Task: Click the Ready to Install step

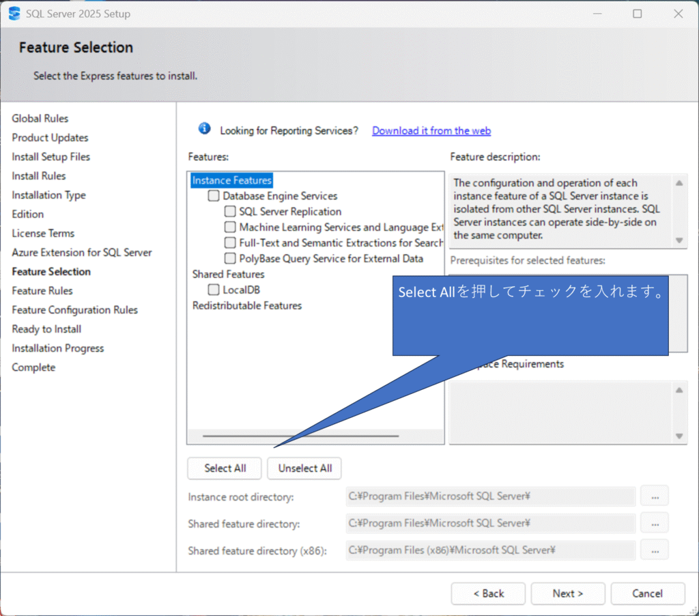Action: (x=46, y=329)
